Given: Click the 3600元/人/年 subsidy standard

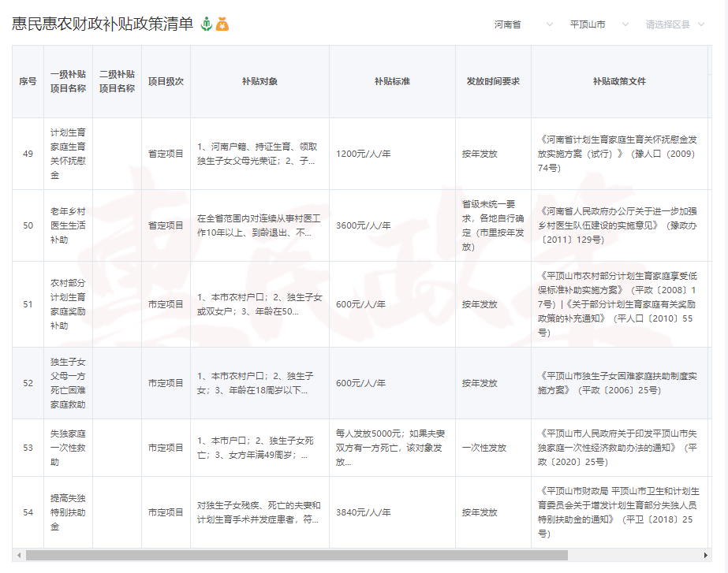Looking at the screenshot, I should tap(364, 225).
